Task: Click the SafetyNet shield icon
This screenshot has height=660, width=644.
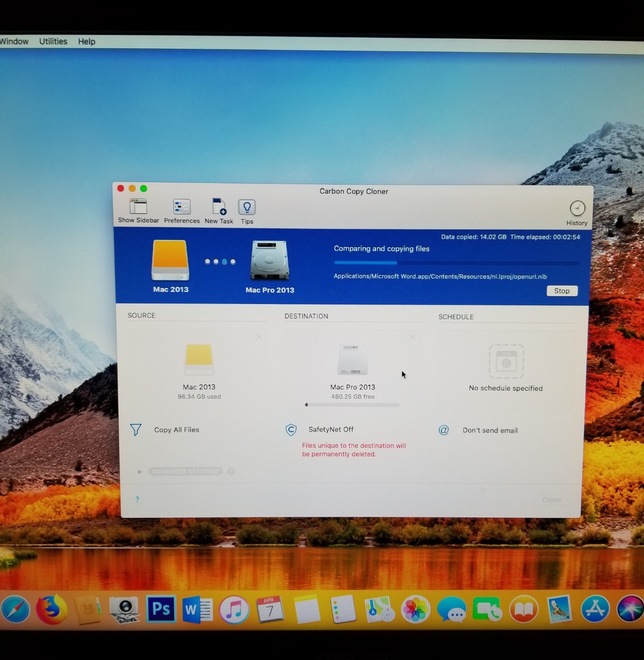Action: tap(291, 430)
